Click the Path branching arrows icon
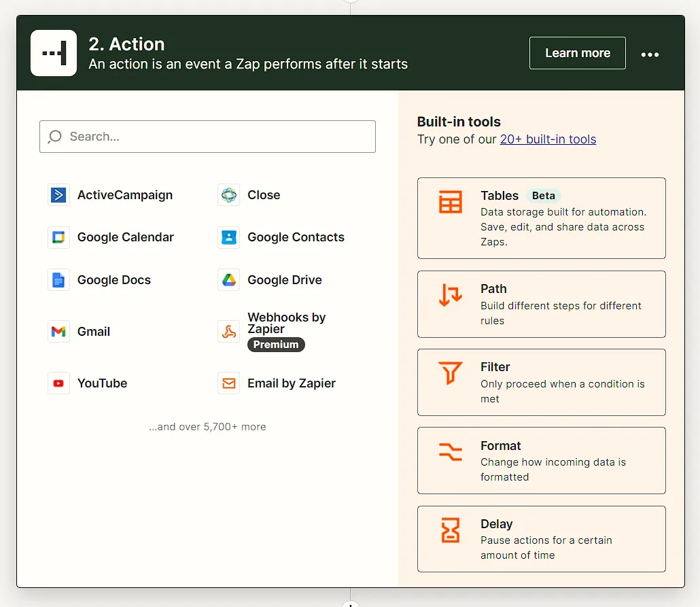700x607 pixels. (x=450, y=295)
